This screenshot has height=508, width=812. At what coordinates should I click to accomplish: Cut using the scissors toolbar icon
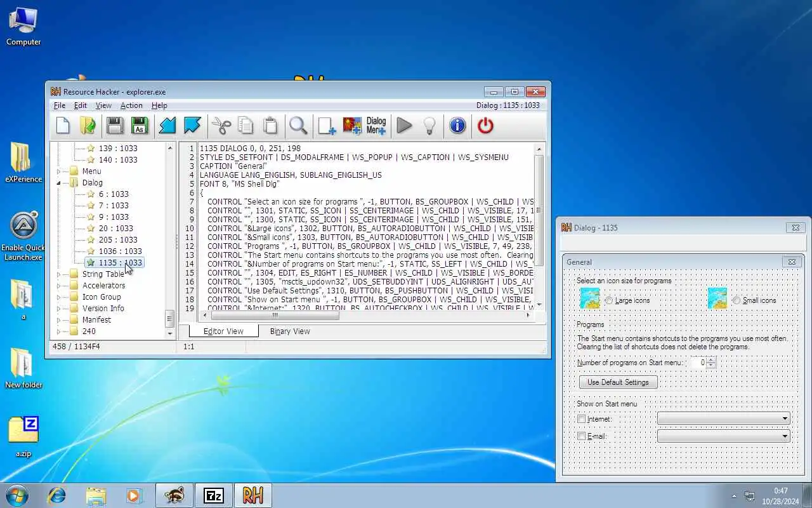(221, 126)
